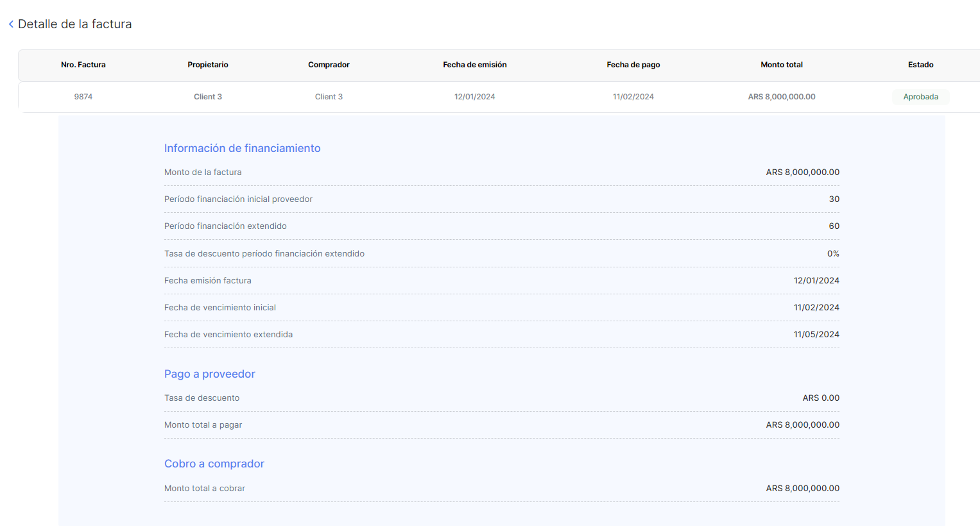This screenshot has height=529, width=980.
Task: Click the Información de financiamiento section heading
Action: point(242,148)
